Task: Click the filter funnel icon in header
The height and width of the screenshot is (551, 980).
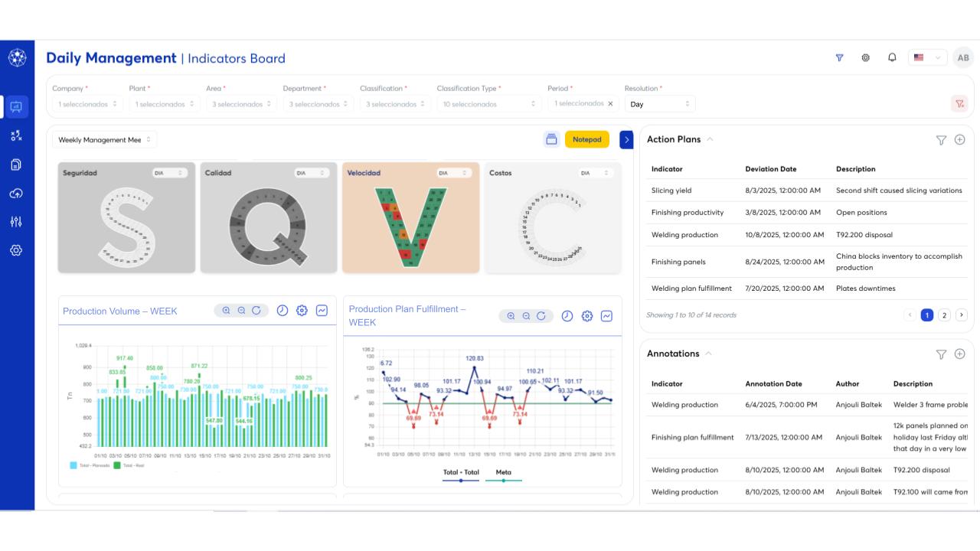Action: pos(839,57)
